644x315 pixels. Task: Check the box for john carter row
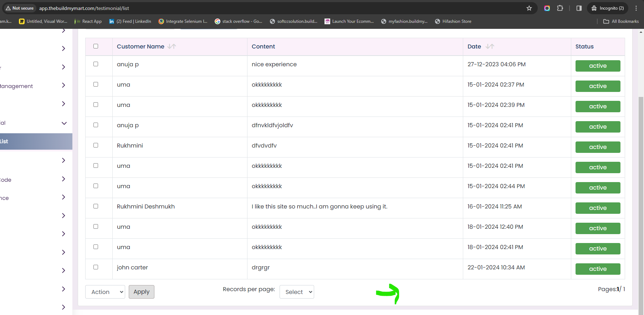96,267
